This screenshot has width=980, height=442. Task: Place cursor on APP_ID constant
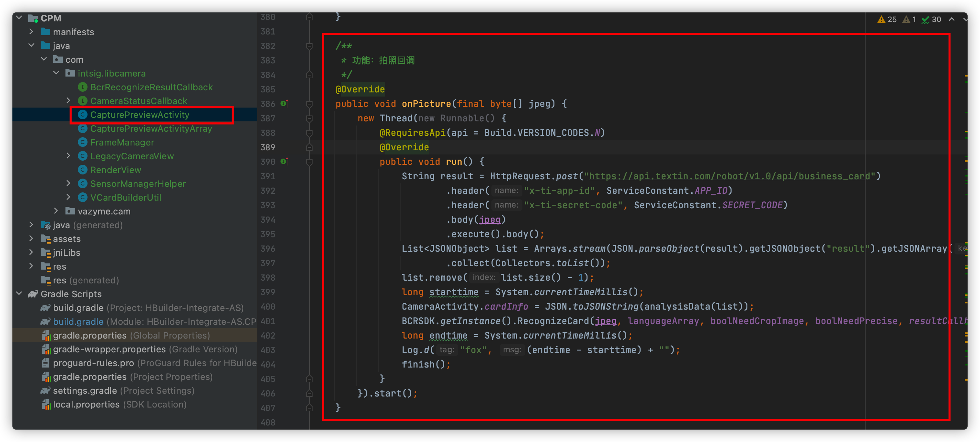point(711,190)
